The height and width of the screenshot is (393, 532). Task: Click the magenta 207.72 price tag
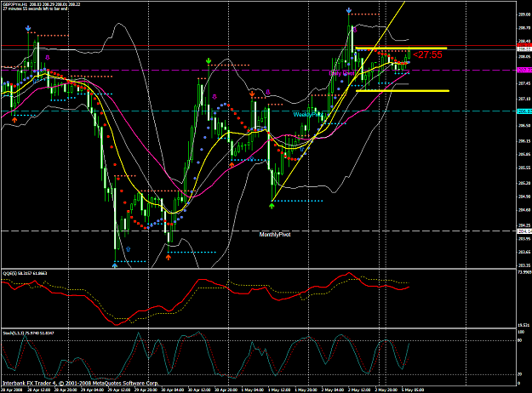(x=524, y=71)
